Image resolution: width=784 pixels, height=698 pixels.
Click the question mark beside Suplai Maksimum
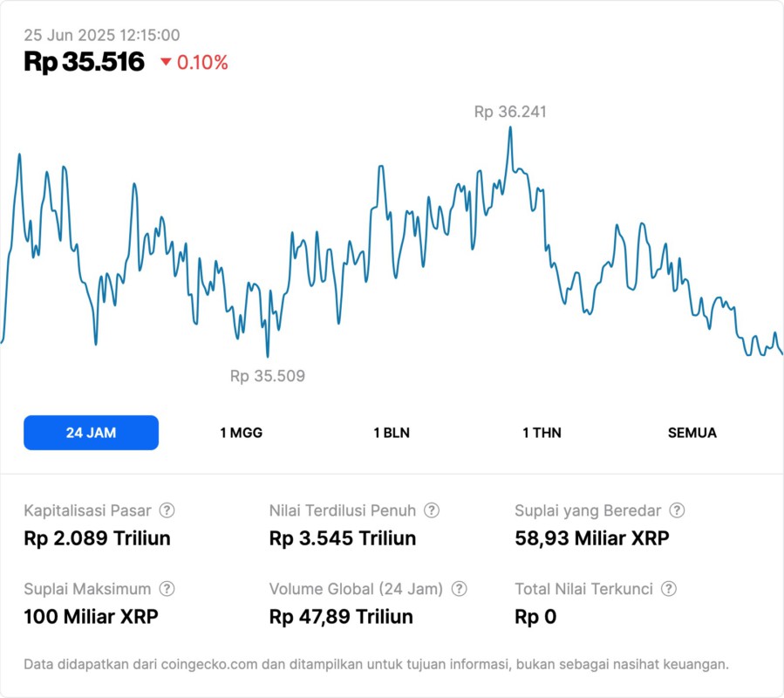tap(167, 589)
